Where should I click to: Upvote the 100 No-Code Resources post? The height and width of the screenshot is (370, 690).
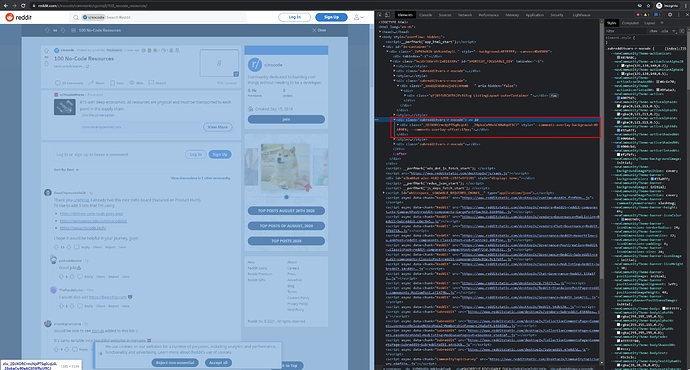pyautogui.click(x=46, y=51)
